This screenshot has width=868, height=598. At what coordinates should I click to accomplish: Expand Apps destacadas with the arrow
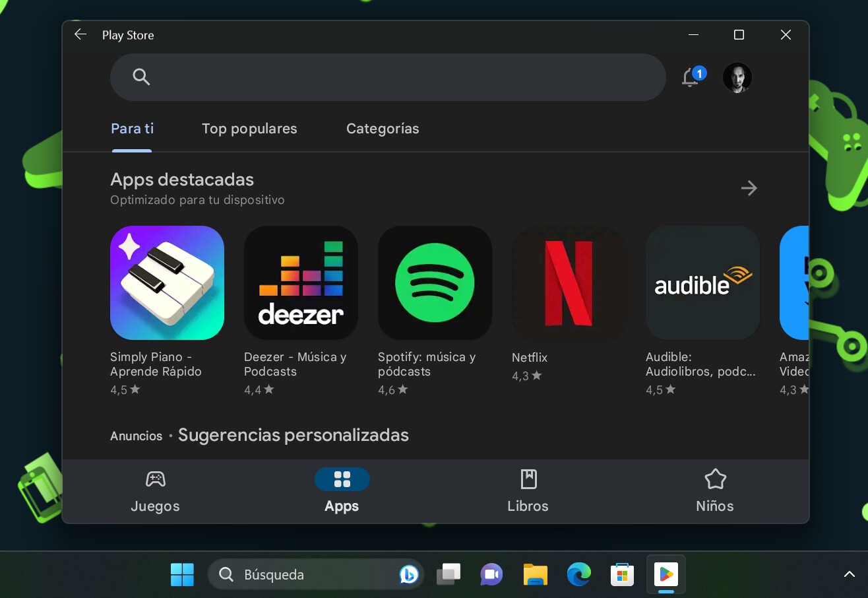coord(749,188)
